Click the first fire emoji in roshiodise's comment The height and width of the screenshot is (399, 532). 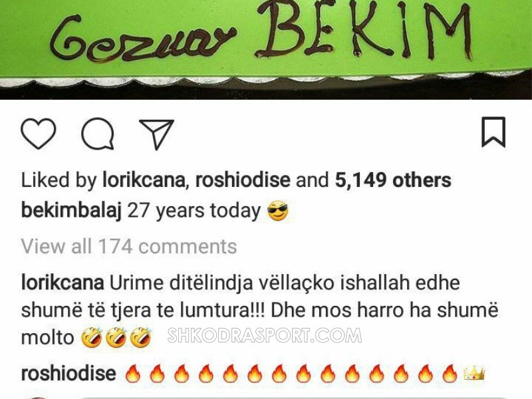pos(133,373)
